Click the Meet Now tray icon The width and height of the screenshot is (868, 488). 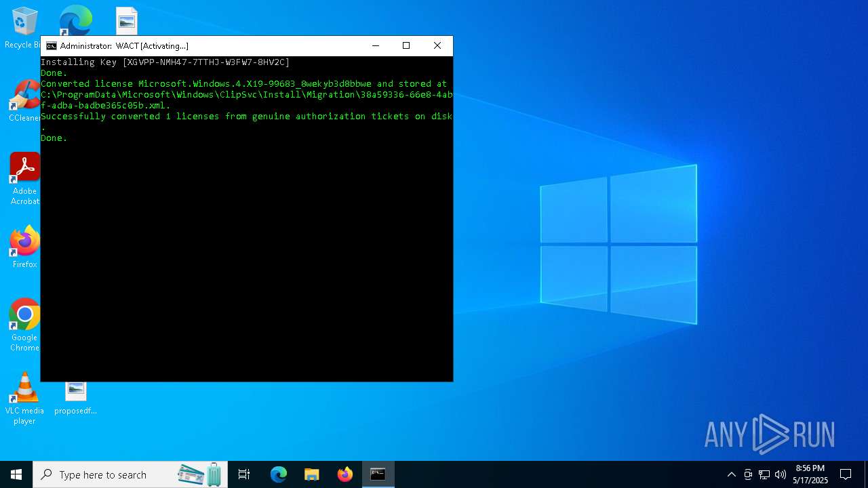[748, 474]
